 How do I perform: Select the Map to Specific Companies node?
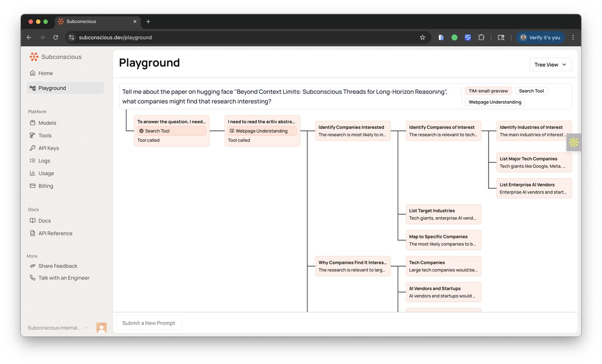point(443,240)
